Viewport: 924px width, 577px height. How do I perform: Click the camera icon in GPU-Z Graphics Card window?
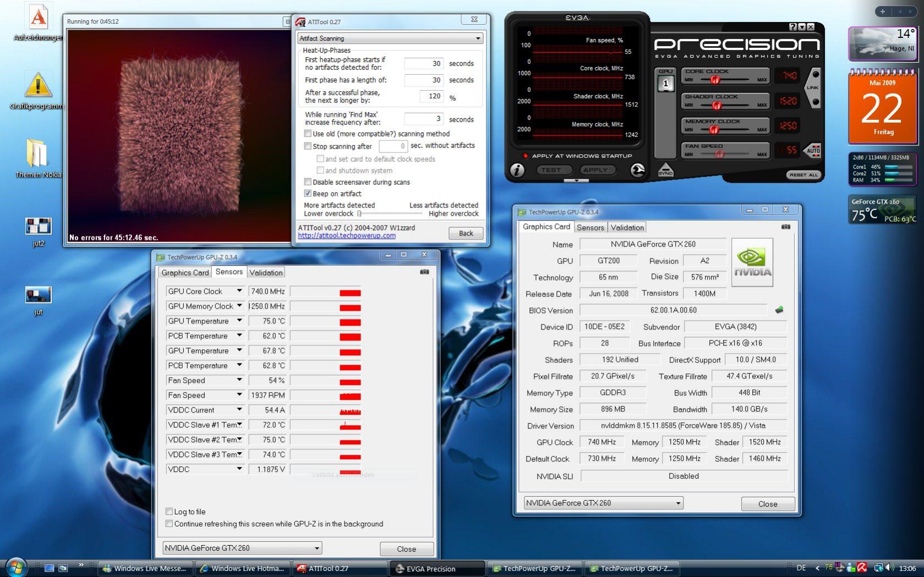(x=786, y=227)
